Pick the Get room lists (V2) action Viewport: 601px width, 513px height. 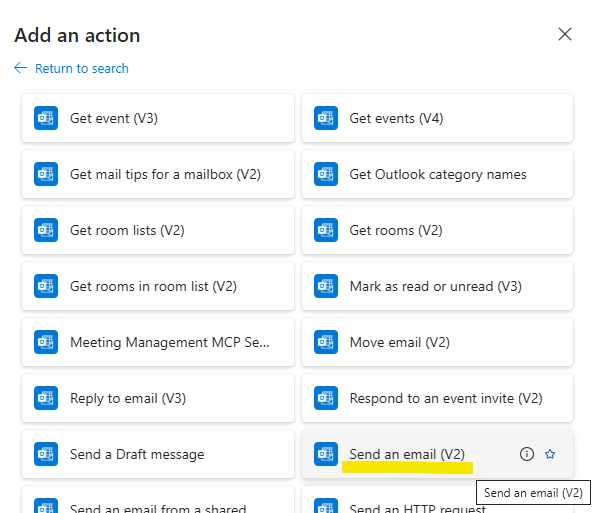(127, 230)
